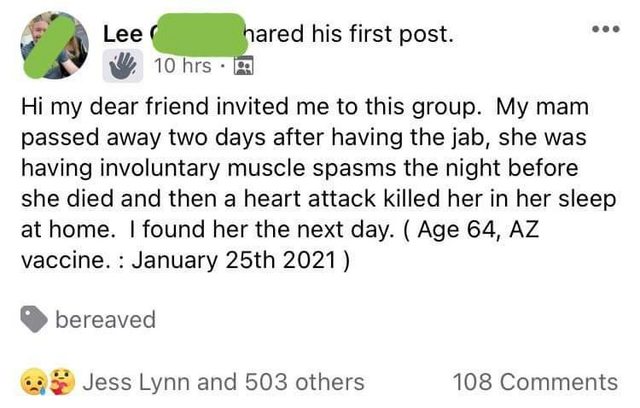Open the 108 Comments link
This screenshot has height=408, width=640.
coord(535,382)
